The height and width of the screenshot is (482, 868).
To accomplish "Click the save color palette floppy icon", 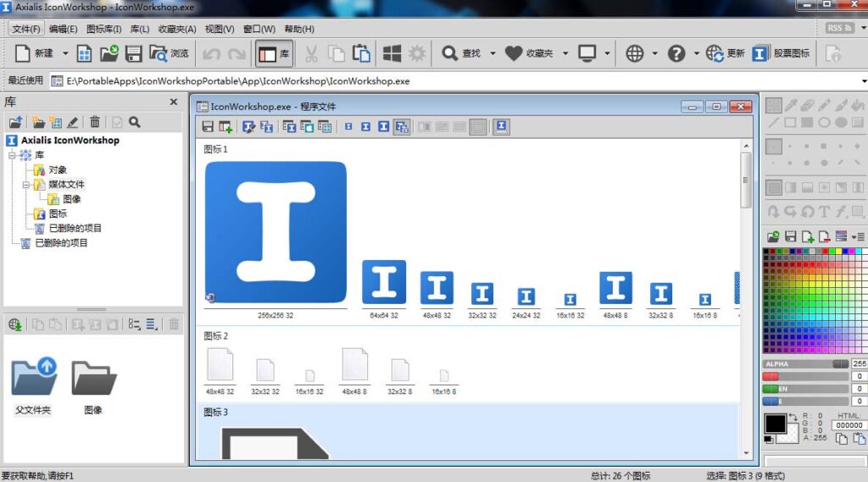I will [x=791, y=237].
